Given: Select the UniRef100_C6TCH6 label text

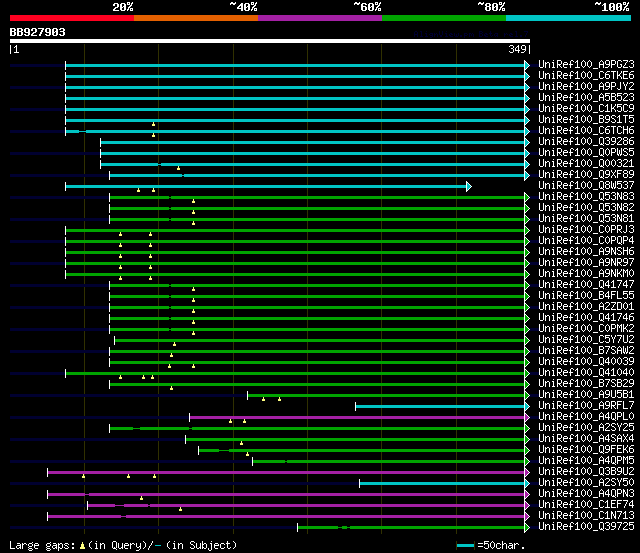Looking at the screenshot, I should 586,131.
